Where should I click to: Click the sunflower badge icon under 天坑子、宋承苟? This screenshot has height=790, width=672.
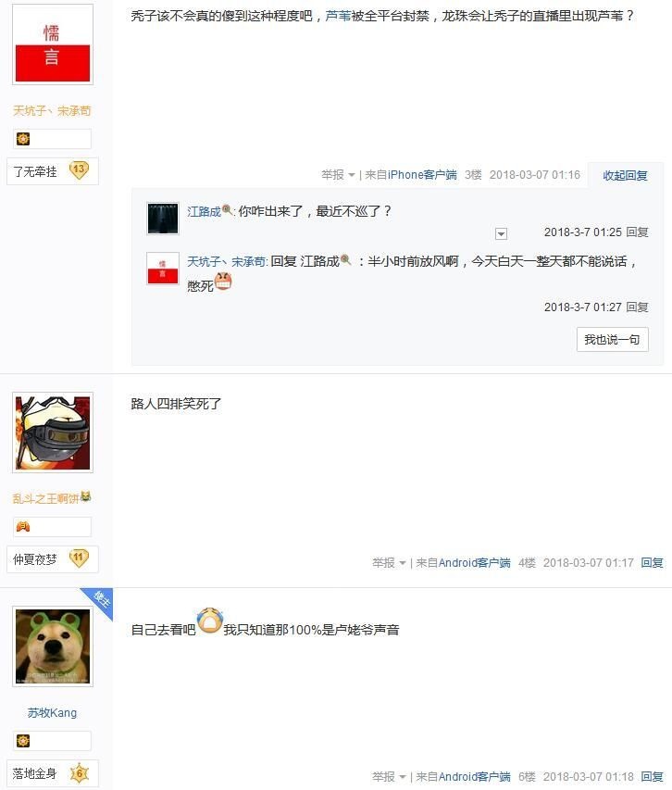pos(23,139)
